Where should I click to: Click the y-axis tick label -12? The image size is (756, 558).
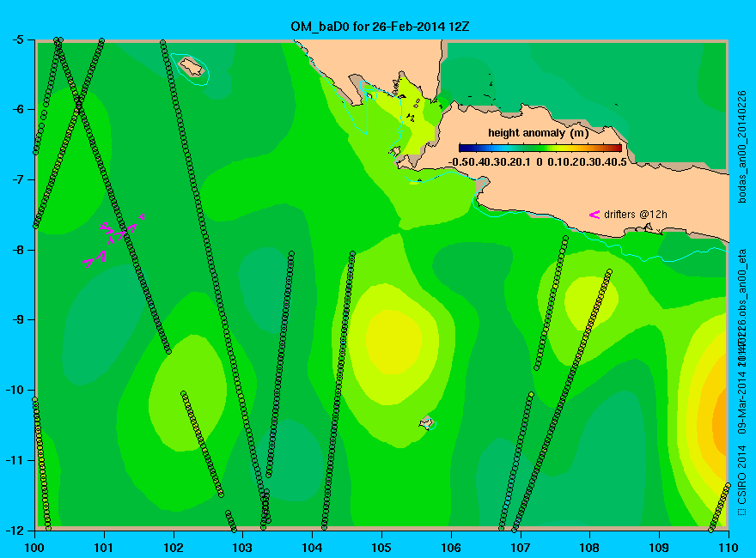[x=14, y=531]
